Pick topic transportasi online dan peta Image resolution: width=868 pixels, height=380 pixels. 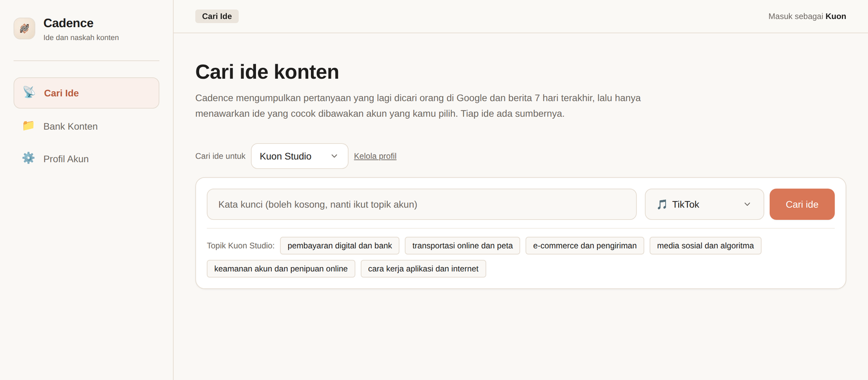tap(462, 245)
